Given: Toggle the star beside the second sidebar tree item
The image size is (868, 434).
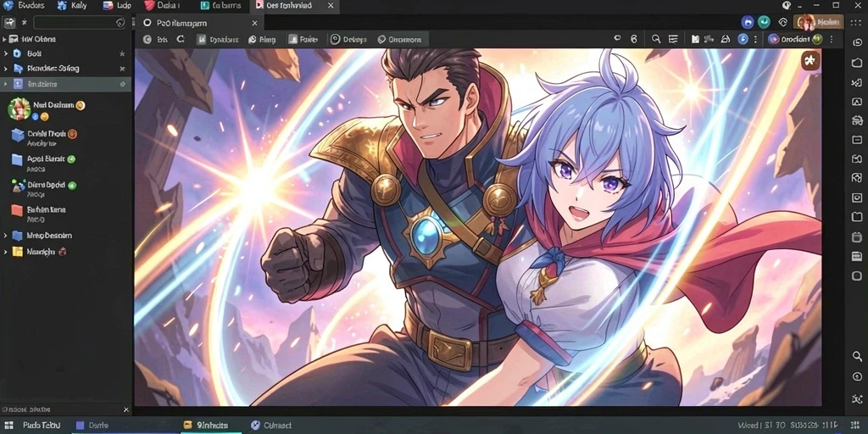Looking at the screenshot, I should [x=122, y=53].
